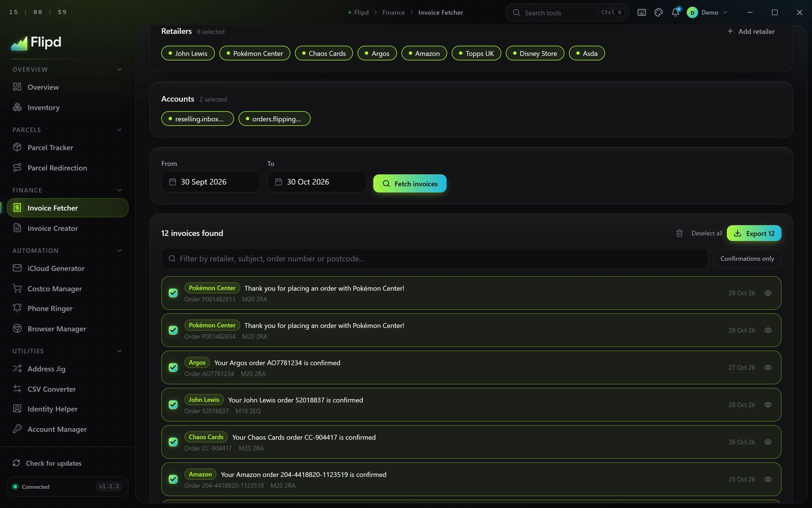Preview the Argos order with the eye icon
Viewport: 812px width, 508px height.
click(768, 367)
